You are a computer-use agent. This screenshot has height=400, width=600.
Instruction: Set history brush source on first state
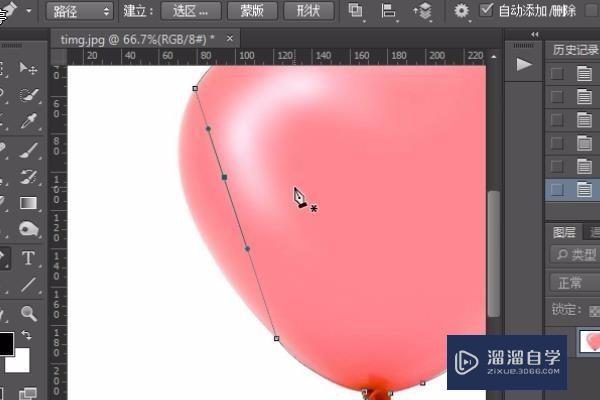pyautogui.click(x=557, y=73)
